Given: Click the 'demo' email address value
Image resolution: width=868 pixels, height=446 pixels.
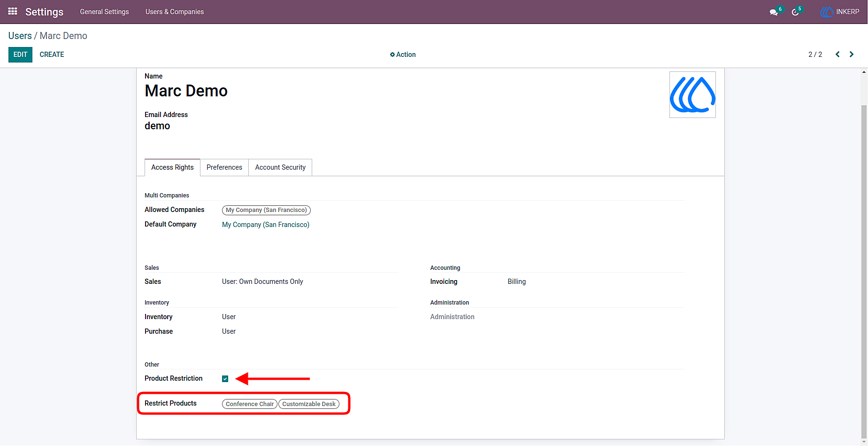Looking at the screenshot, I should (157, 126).
